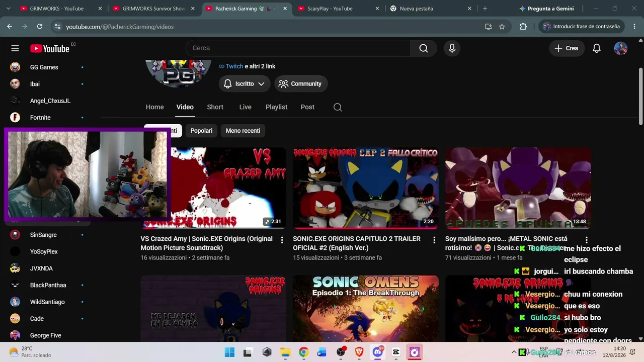Screen dimensions: 644x362
Task: Select the Video channel tab
Action: point(185,107)
